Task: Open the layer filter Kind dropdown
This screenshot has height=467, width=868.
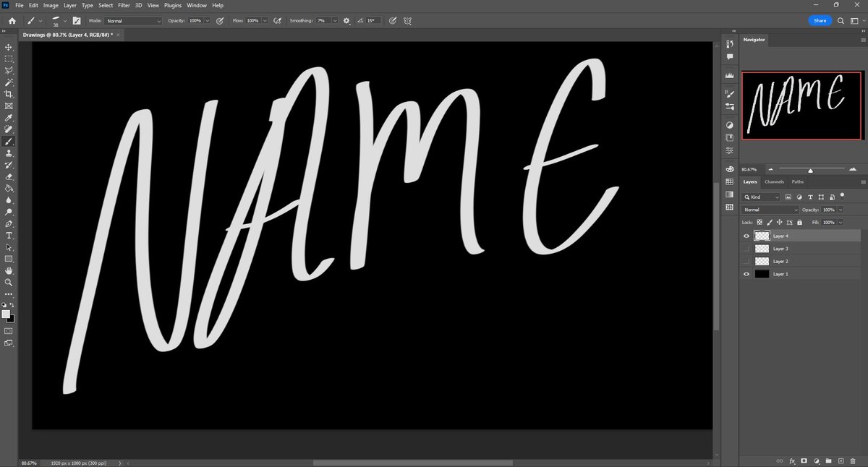Action: [x=762, y=197]
